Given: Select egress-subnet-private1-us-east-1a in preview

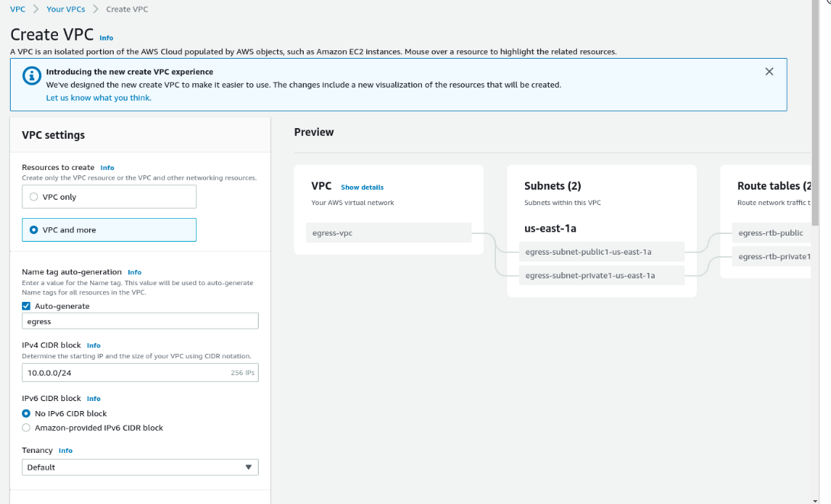Looking at the screenshot, I should tap(601, 275).
